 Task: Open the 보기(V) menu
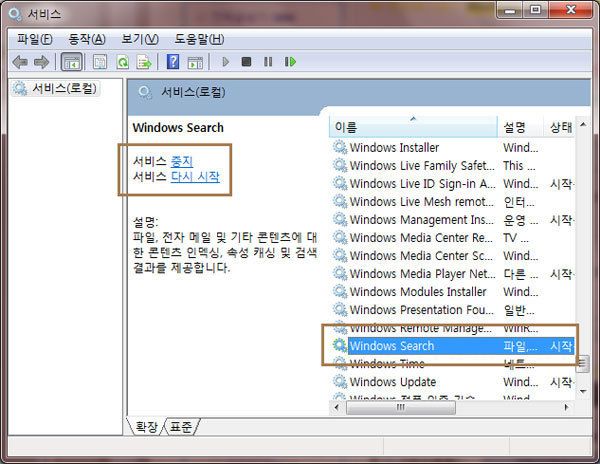pos(140,39)
